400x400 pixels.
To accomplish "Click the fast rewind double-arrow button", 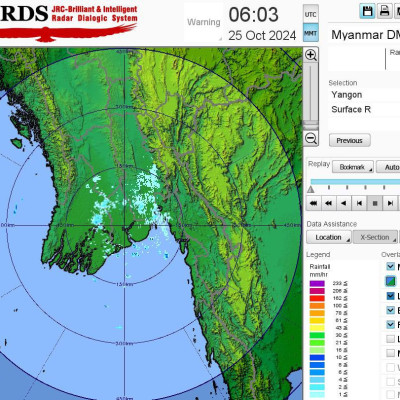I will coord(329,203).
